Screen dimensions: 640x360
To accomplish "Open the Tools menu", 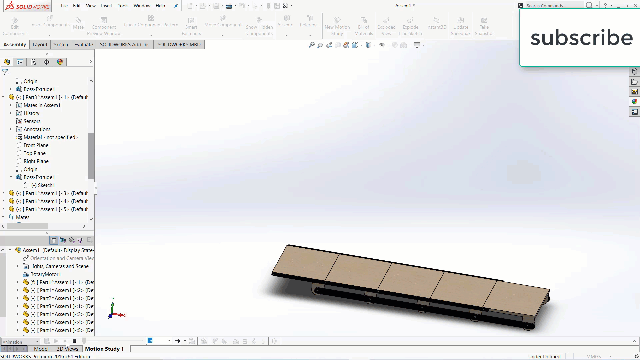I will coord(122,6).
